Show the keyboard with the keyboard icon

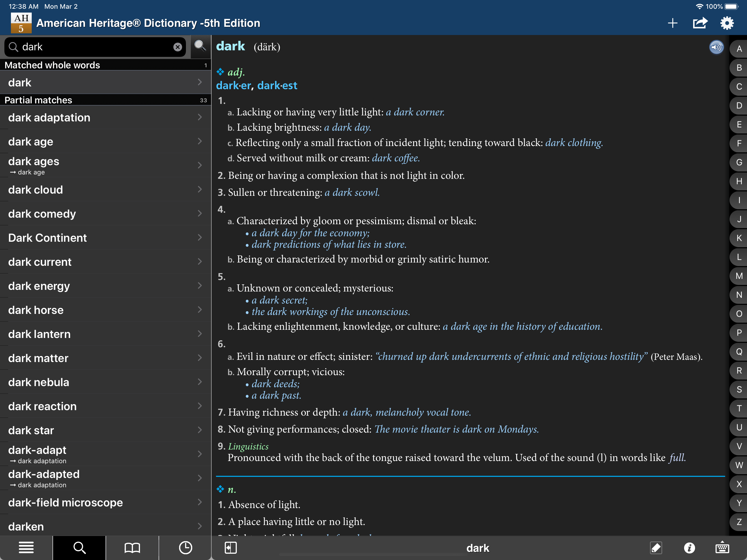pyautogui.click(x=722, y=547)
